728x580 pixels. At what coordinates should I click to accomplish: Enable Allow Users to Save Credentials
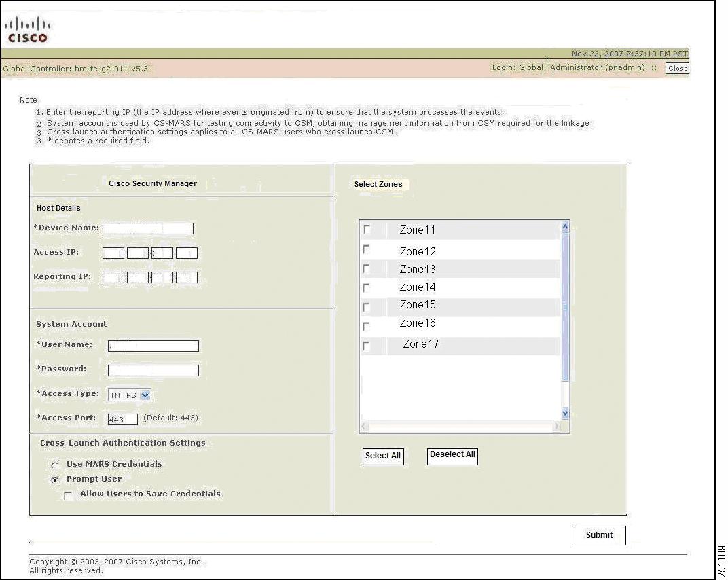coord(68,496)
